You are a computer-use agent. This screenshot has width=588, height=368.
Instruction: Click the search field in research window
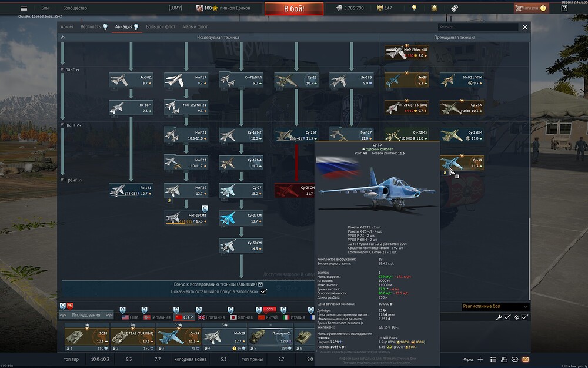479,27
